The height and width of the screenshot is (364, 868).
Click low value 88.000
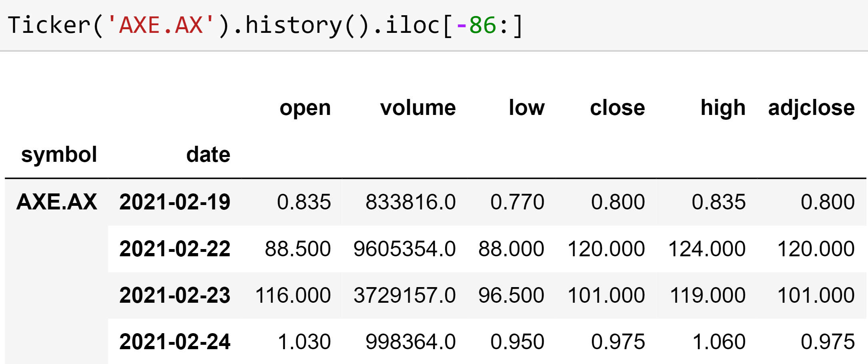[512, 249]
